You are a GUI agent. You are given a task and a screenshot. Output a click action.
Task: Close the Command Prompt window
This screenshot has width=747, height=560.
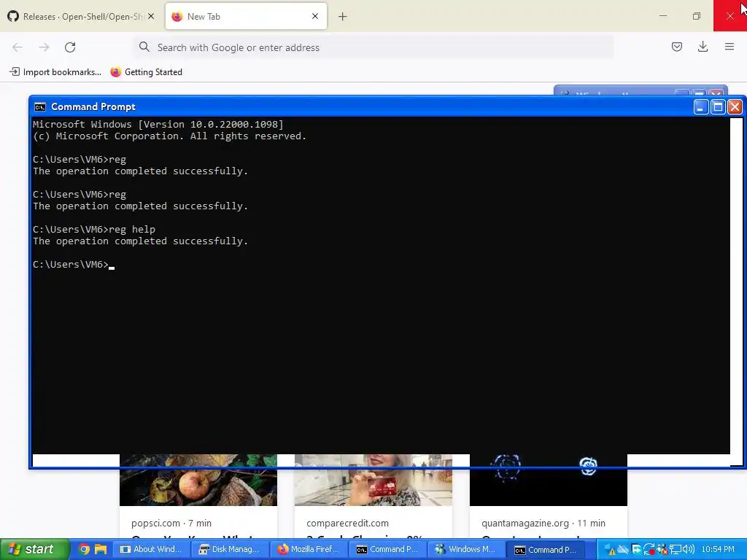735,106
